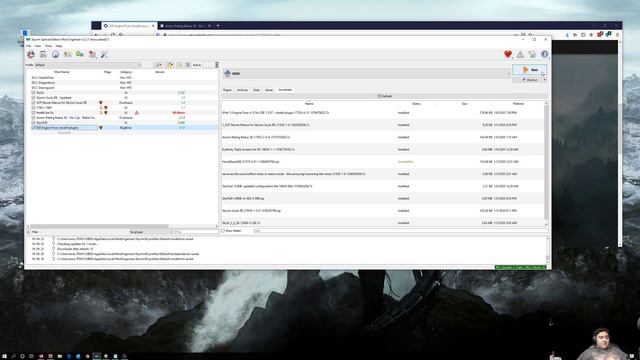Click the Change Game instance toolbar icon
The height and width of the screenshot is (360, 640).
[31, 54]
